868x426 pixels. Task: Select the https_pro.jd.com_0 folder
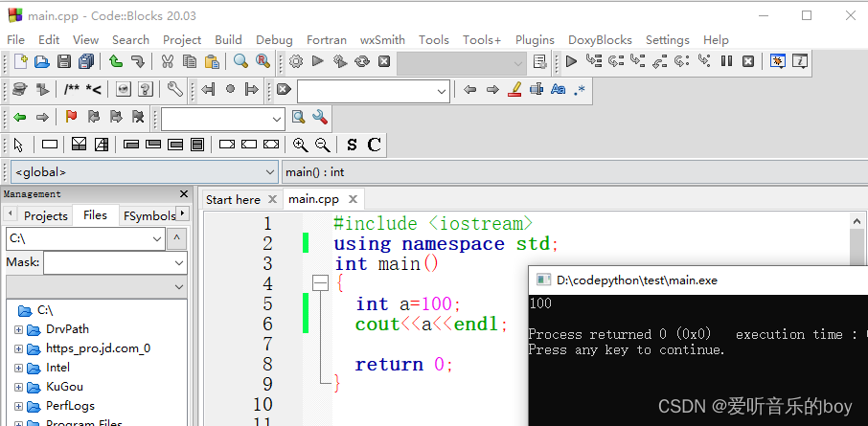(x=98, y=348)
